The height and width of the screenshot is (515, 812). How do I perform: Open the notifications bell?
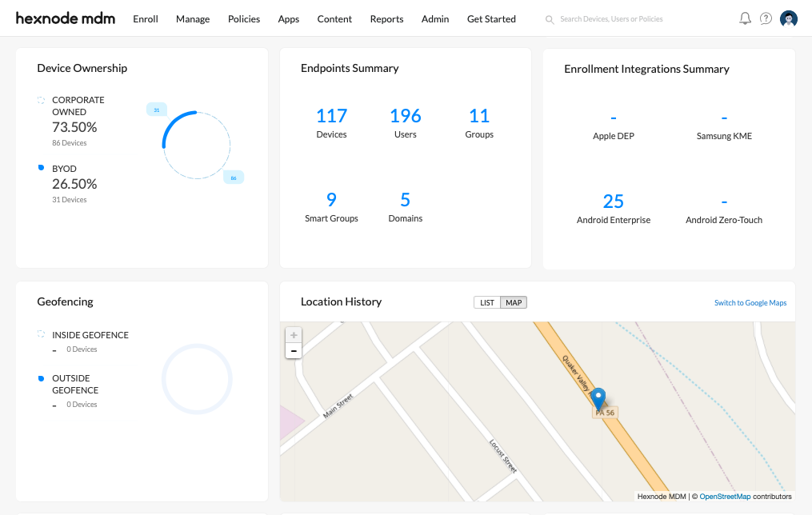(745, 18)
